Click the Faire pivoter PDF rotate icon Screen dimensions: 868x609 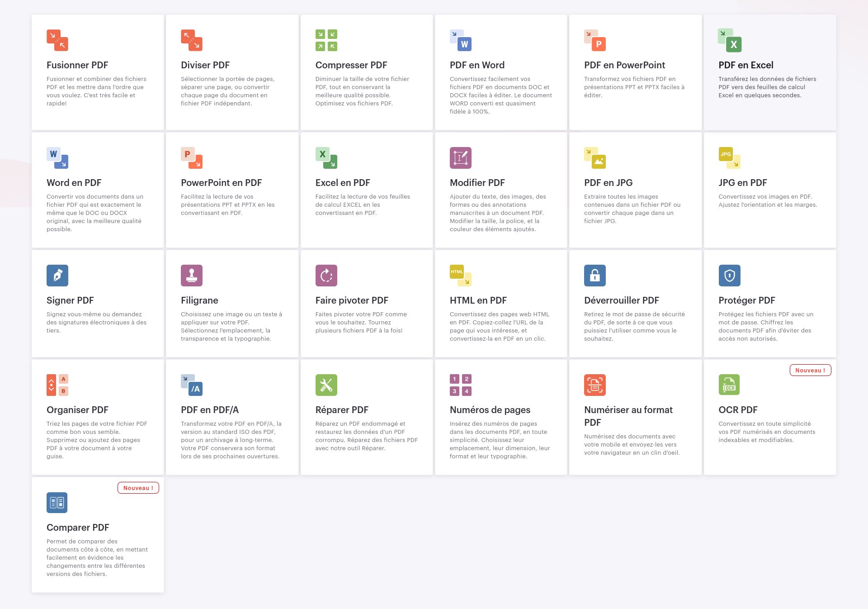(x=326, y=276)
